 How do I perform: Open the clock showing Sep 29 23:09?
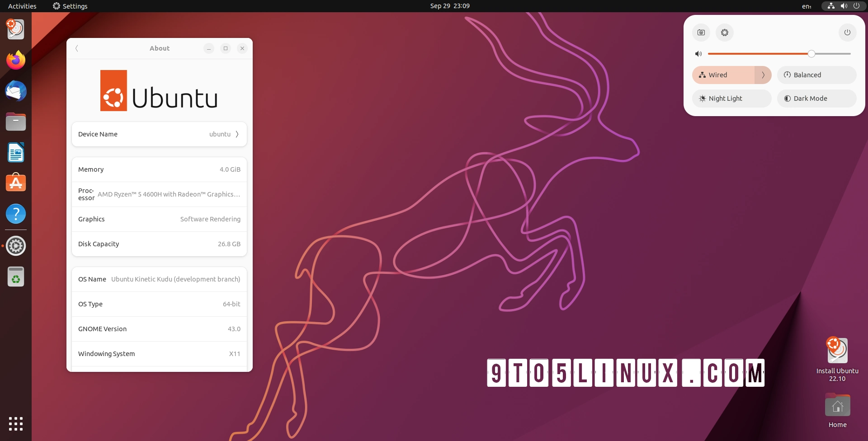450,6
